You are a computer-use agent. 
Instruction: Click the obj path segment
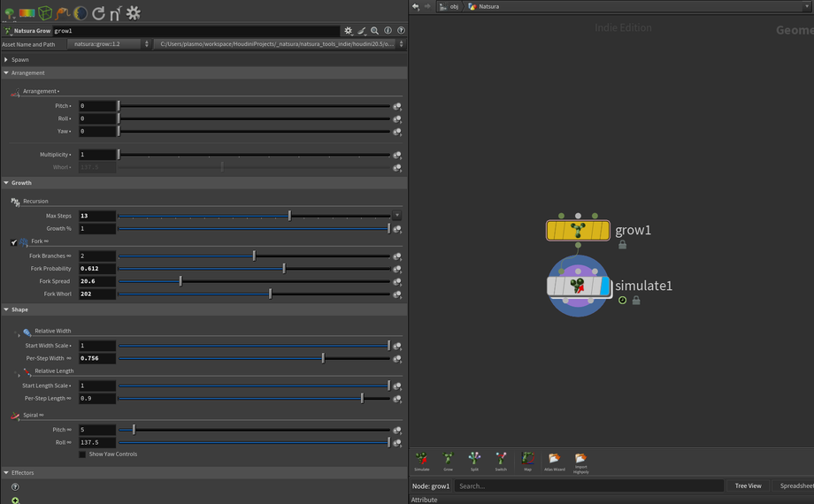[454, 6]
